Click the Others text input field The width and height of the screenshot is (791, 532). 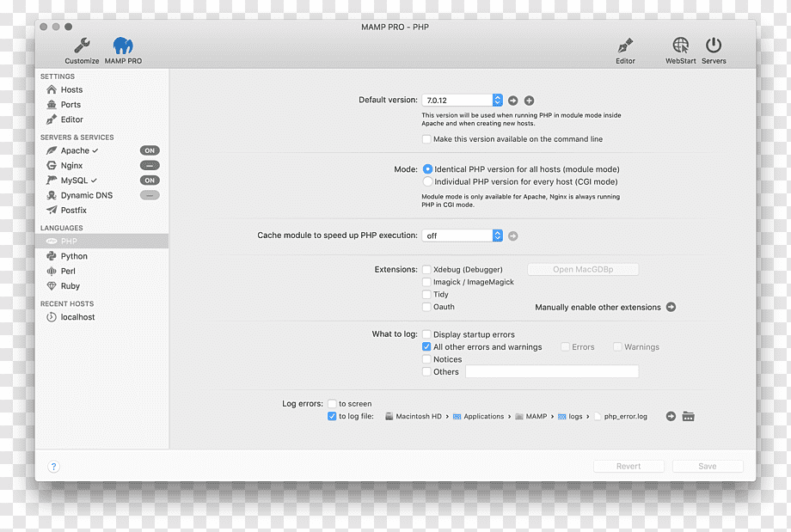coord(552,371)
